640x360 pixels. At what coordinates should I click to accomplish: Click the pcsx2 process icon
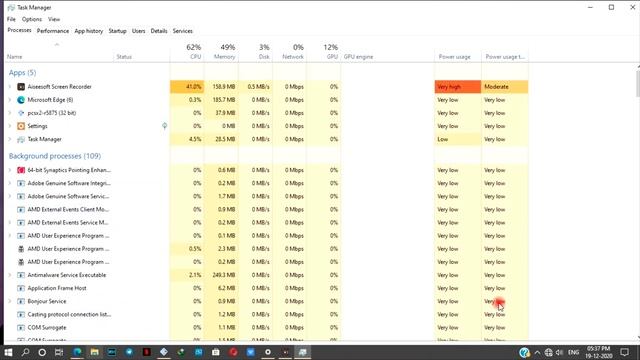pos(21,113)
